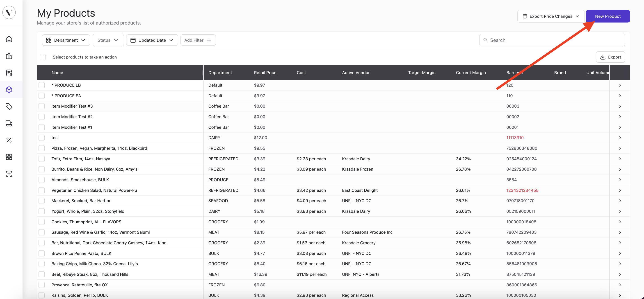Viewport: 644px width, 299px height.
Task: Click into the Search products field
Action: click(x=552, y=40)
